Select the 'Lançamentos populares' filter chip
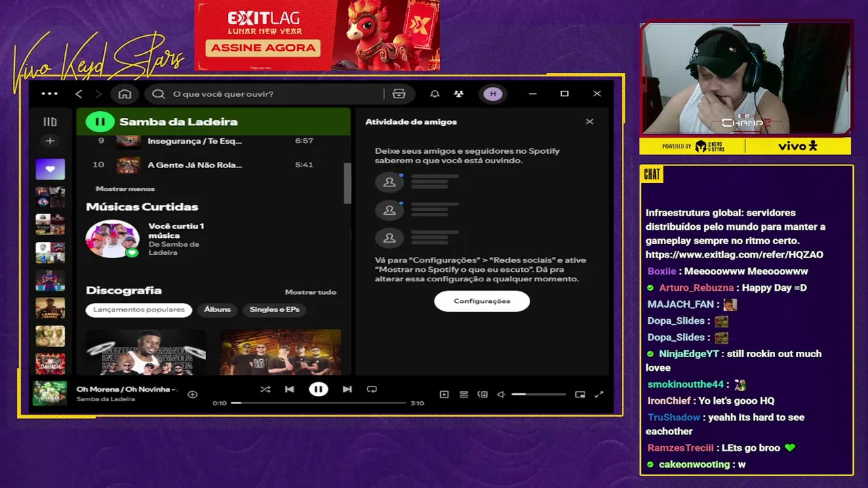Image resolution: width=868 pixels, height=488 pixels. tap(139, 310)
